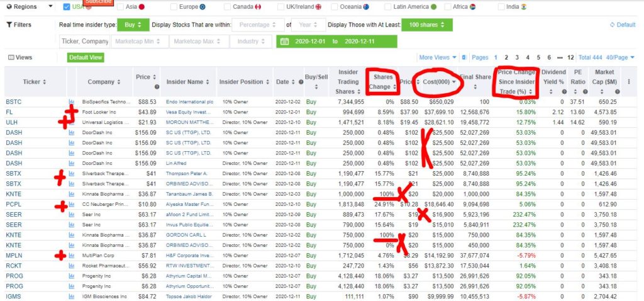The image size is (644, 301).
Task: Check the Africa region checkbox
Action: [448, 6]
